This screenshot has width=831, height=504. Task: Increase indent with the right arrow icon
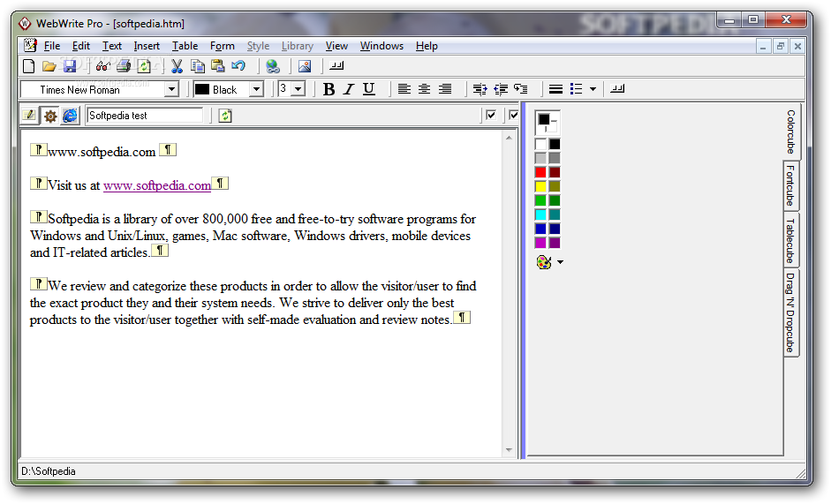point(480,89)
